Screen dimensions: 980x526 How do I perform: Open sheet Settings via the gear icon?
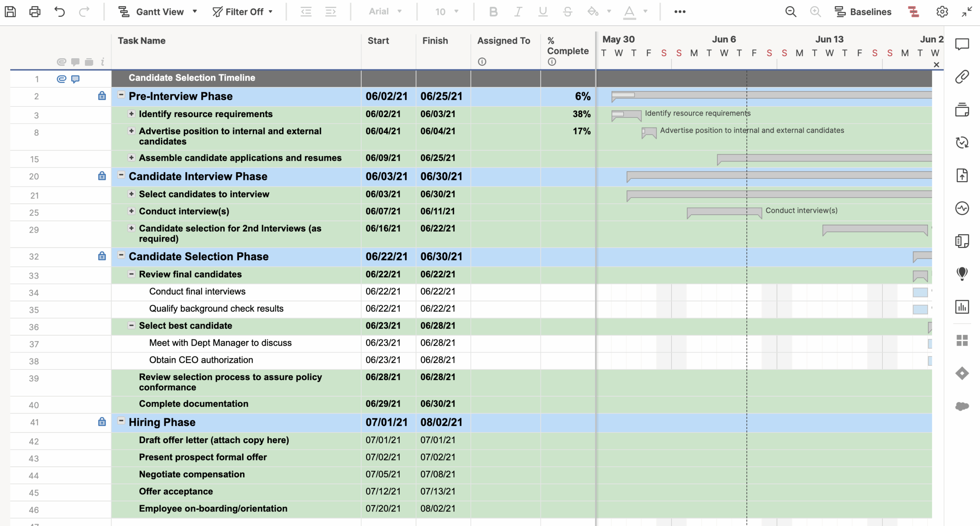tap(942, 11)
